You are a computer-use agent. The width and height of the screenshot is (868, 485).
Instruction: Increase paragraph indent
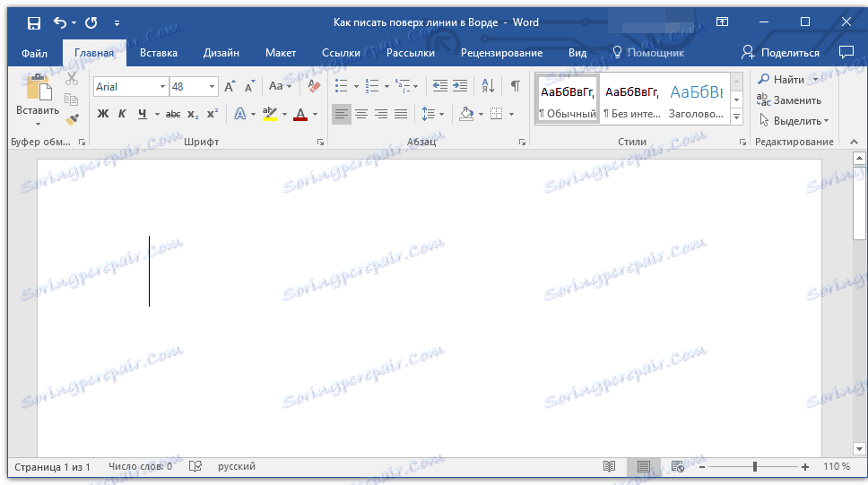click(x=460, y=86)
